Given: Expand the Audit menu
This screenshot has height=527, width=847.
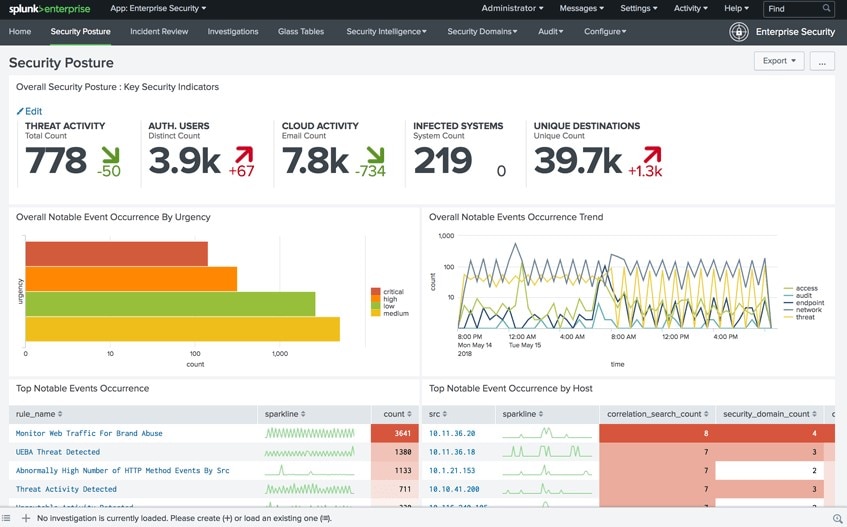Looking at the screenshot, I should tap(550, 31).
